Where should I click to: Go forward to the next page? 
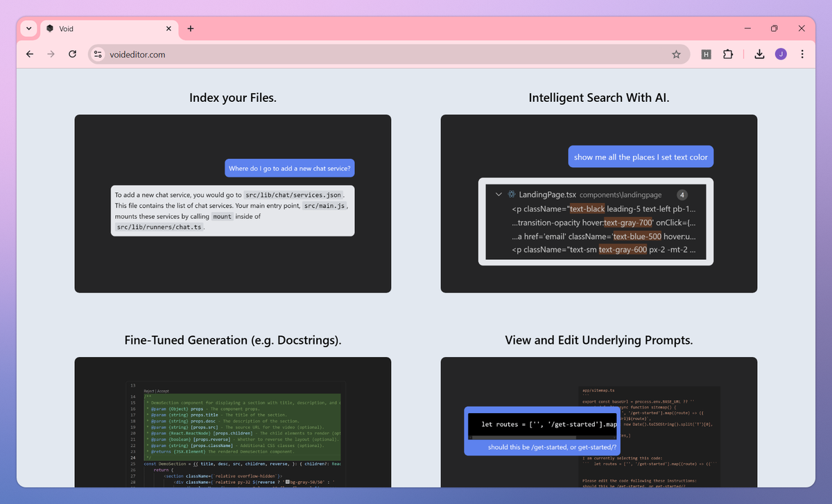[x=51, y=54]
